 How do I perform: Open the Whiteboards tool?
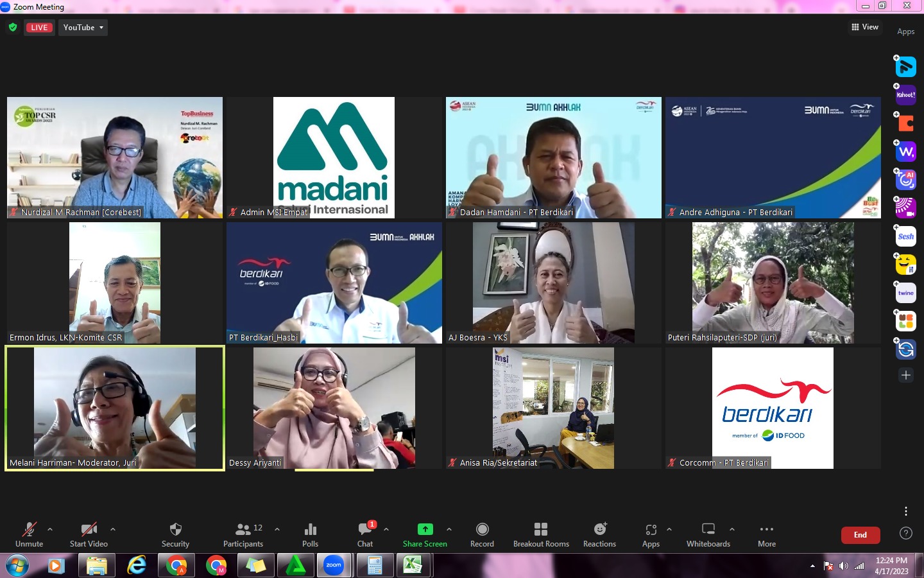(708, 534)
